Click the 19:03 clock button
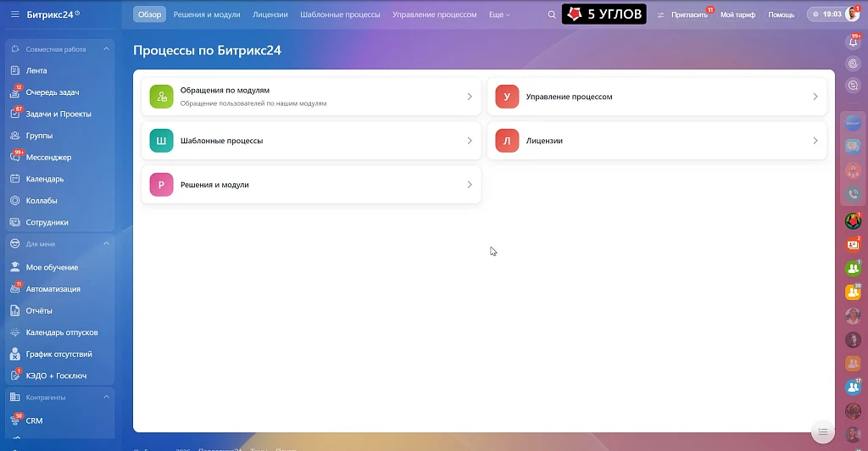This screenshot has height=451, width=868. tap(826, 14)
